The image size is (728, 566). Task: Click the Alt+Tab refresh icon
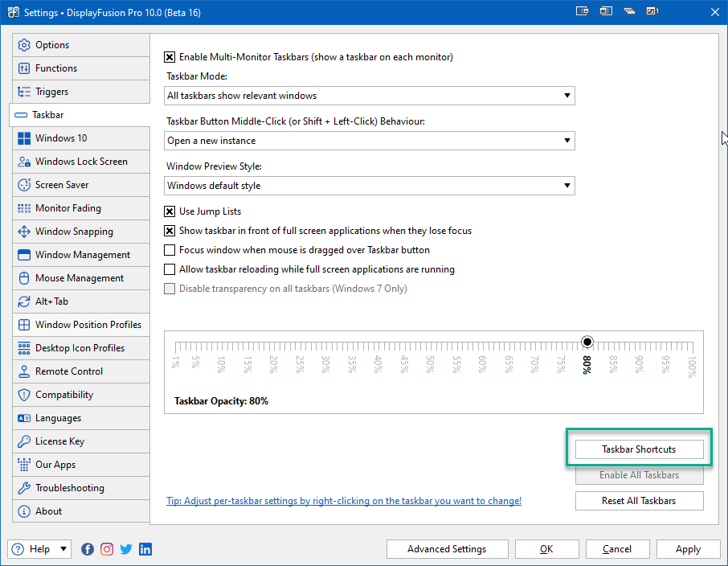coord(23,301)
